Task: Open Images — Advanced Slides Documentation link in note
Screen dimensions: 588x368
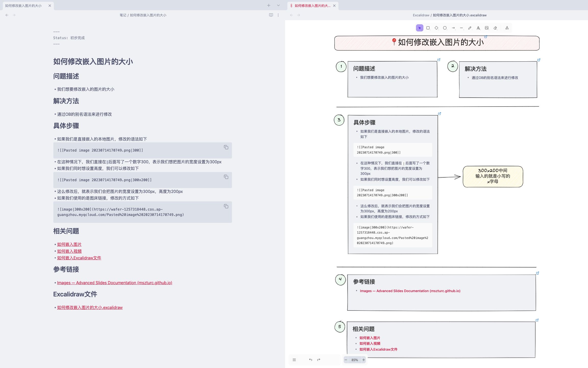Action: [115, 283]
